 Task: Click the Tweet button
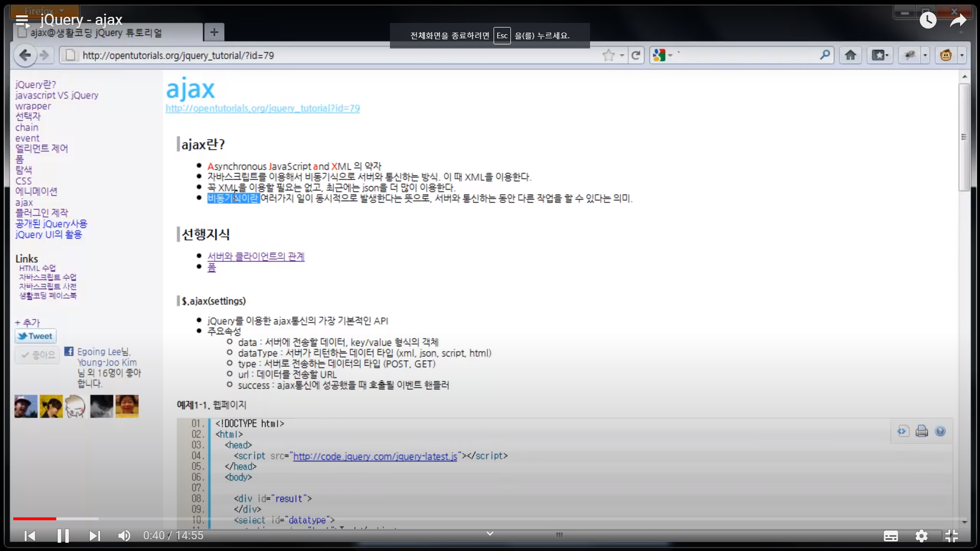tap(35, 336)
